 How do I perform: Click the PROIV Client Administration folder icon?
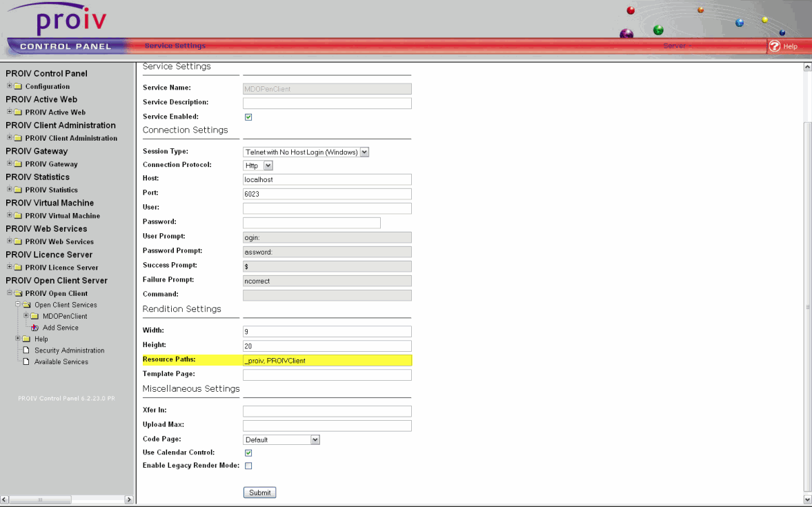click(18, 138)
